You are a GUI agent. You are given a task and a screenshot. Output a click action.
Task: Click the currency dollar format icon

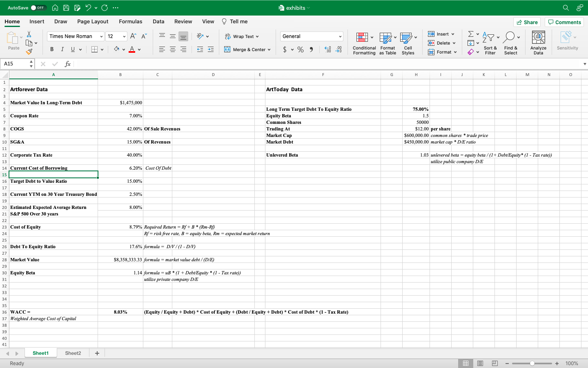click(285, 49)
